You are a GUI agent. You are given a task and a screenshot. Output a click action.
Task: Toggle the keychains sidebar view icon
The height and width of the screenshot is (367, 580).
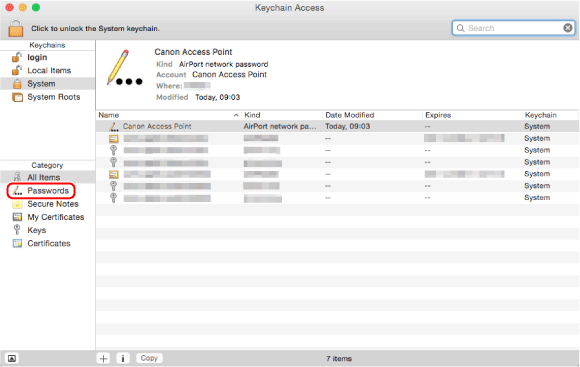pyautogui.click(x=12, y=358)
